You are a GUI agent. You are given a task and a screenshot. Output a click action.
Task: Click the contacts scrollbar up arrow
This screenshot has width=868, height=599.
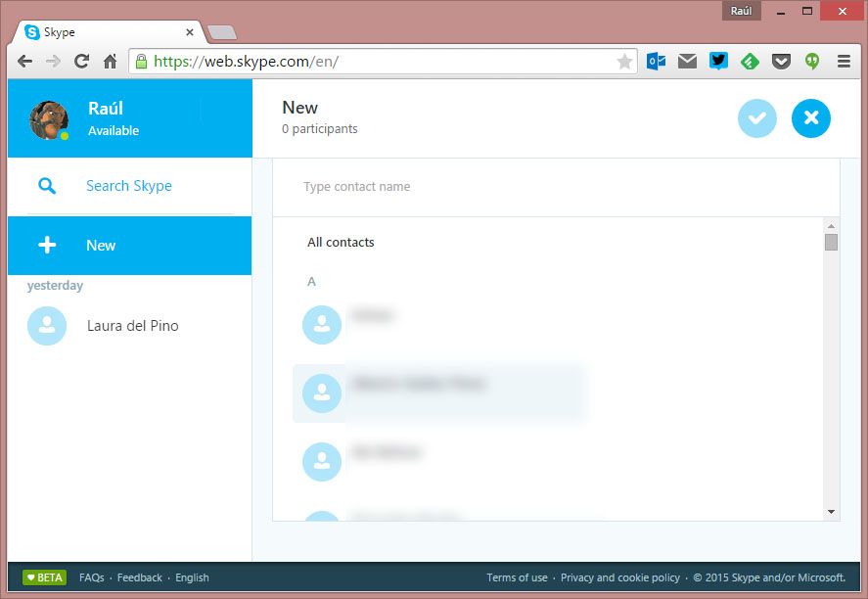[x=831, y=226]
